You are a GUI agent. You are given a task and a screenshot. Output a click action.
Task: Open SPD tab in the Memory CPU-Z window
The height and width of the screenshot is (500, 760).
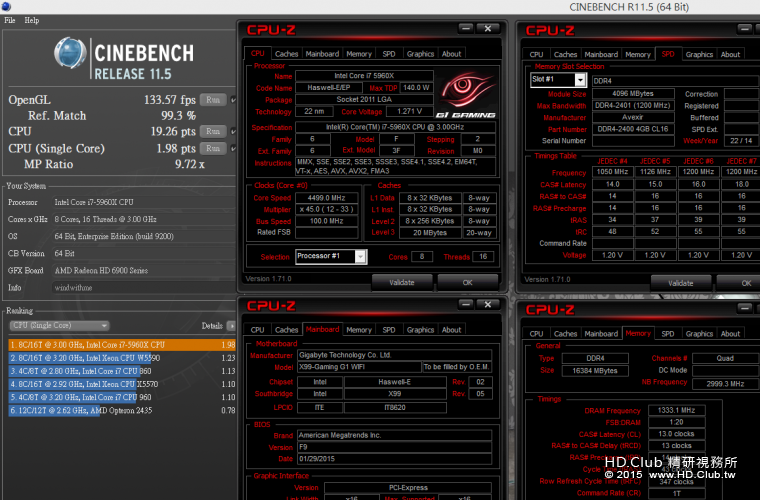tap(668, 334)
